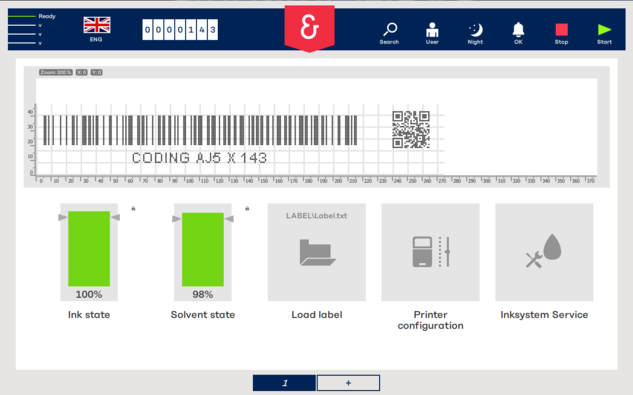Open the Load label folder tile

(317, 252)
